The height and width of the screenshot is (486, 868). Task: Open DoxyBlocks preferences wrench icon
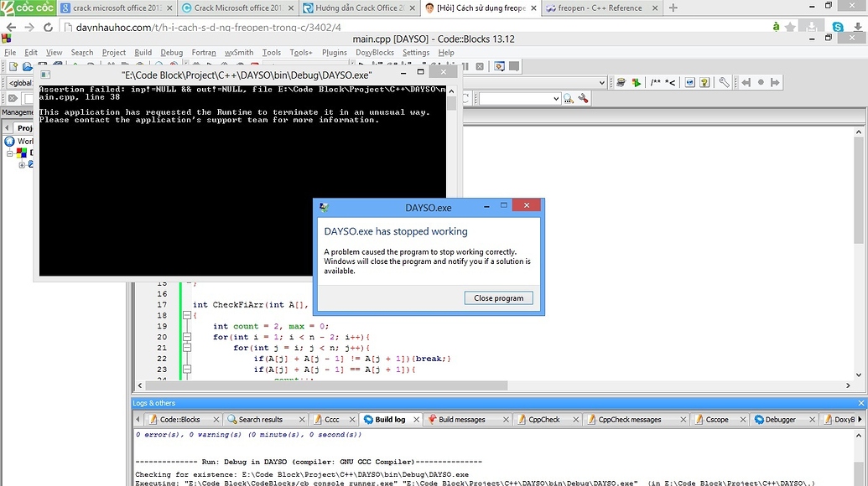click(724, 82)
